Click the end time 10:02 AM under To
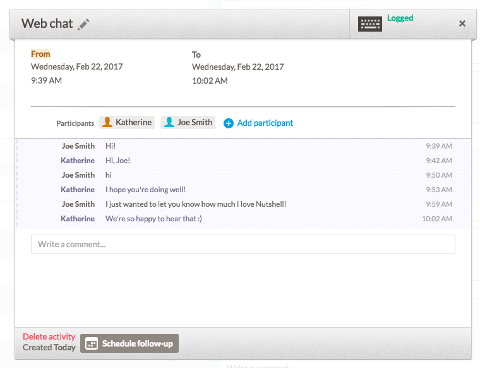The width and height of the screenshot is (480, 368). point(210,81)
